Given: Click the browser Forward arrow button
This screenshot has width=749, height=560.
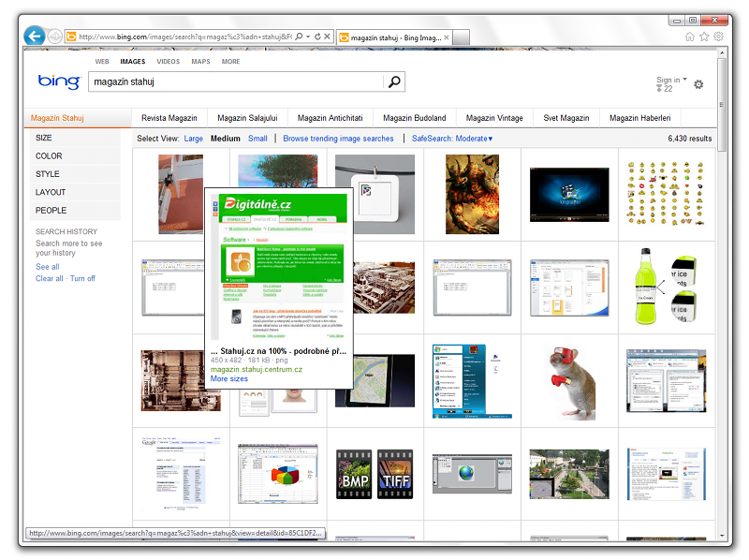Looking at the screenshot, I should point(54,37).
